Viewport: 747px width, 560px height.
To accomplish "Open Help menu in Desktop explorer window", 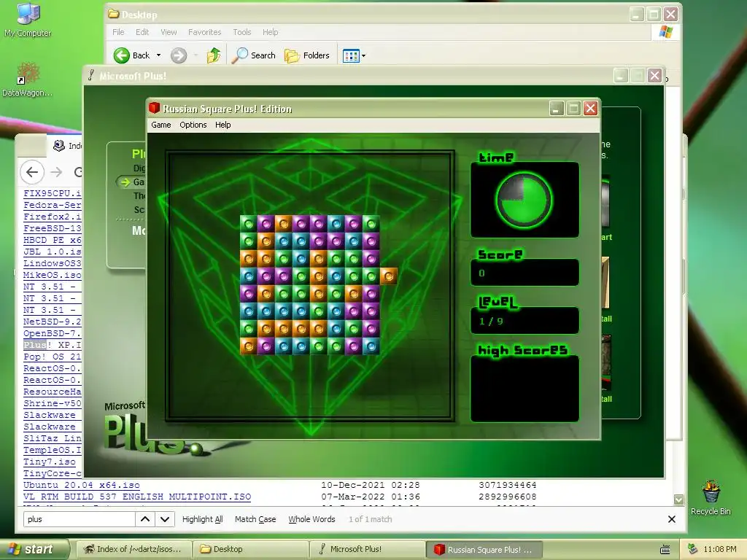I will coord(270,32).
